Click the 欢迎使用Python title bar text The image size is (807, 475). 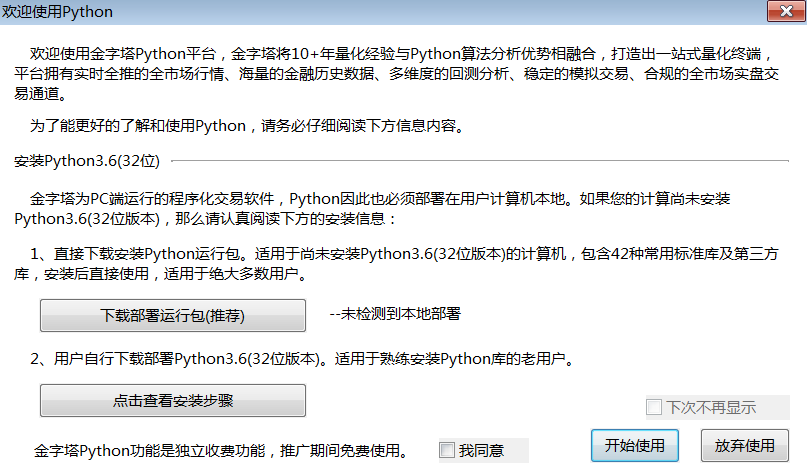tap(58, 12)
